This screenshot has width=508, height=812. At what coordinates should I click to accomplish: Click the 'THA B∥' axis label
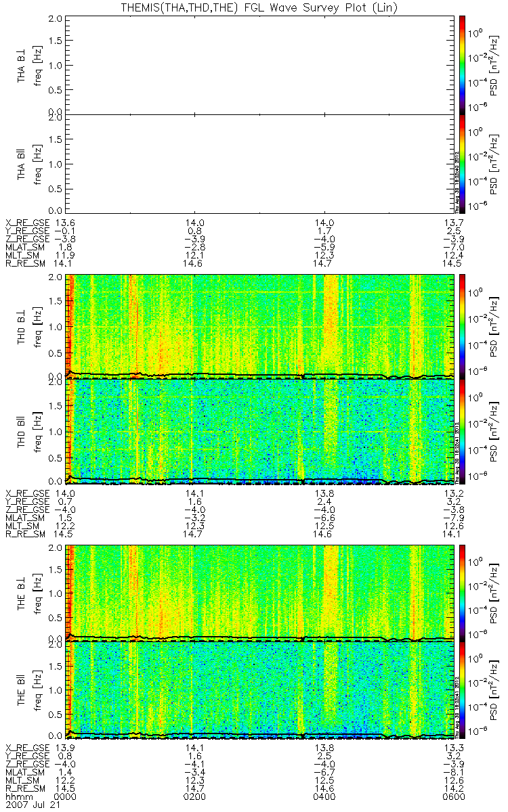click(x=22, y=164)
